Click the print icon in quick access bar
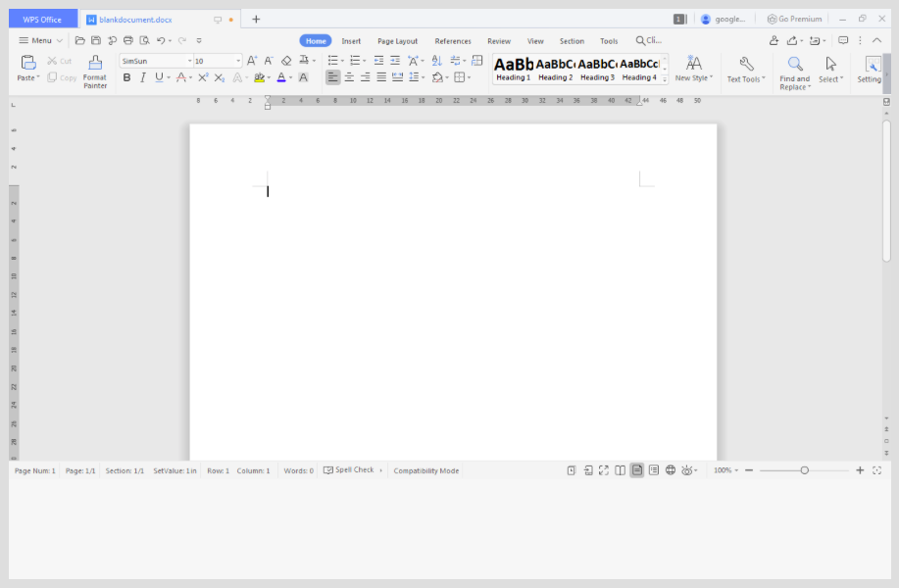The height and width of the screenshot is (588, 899). click(x=128, y=41)
